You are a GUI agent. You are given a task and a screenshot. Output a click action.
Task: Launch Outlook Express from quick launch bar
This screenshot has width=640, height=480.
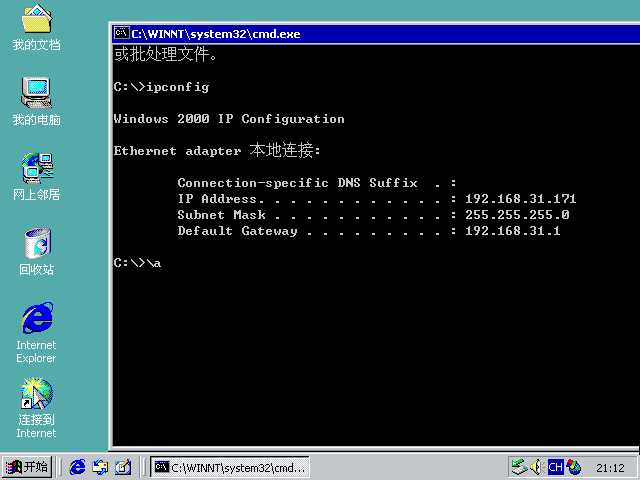(100, 467)
